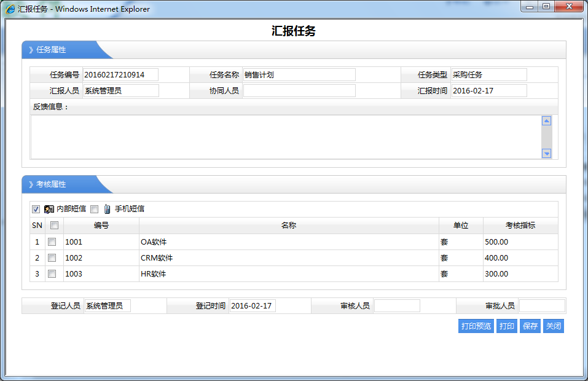Select the checkbox for OA软件 row
Screen dimensions: 588x381
coord(52,242)
